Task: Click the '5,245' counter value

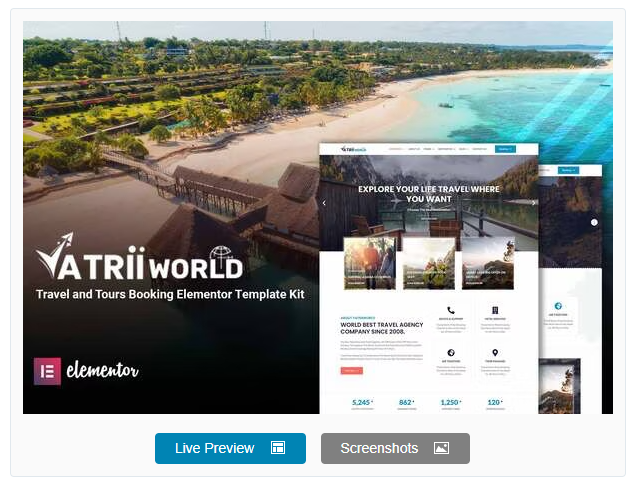Action: 362,402
